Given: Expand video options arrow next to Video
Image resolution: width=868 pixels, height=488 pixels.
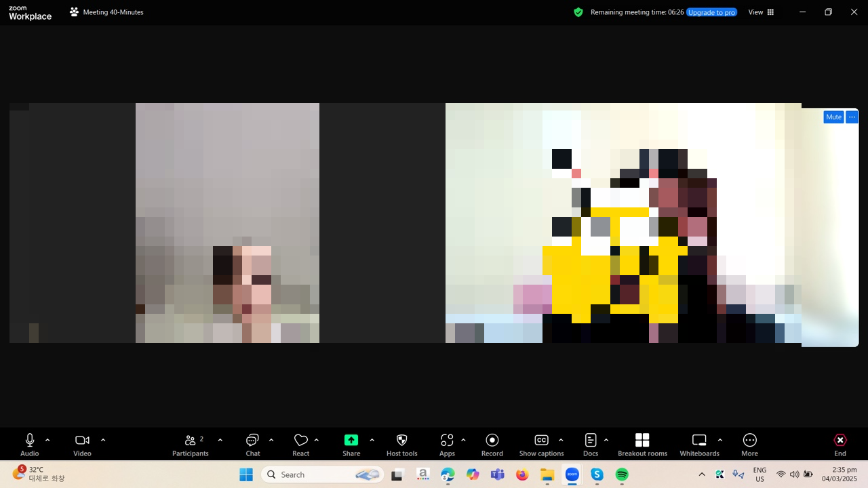Looking at the screenshot, I should [103, 441].
